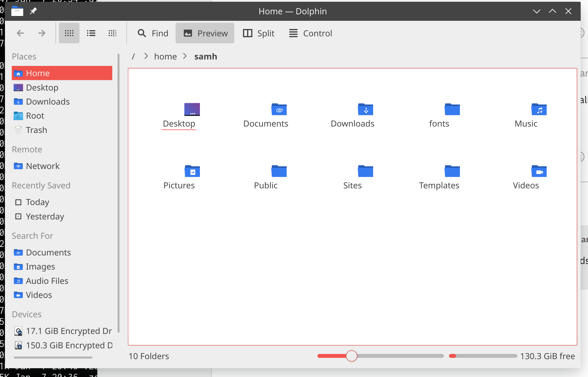Toggle Split view on
The image size is (588, 377).
[x=258, y=33]
